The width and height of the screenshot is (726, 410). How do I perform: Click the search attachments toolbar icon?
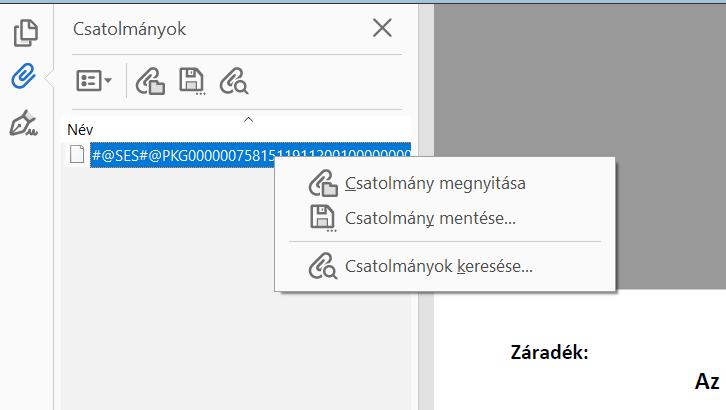click(234, 81)
